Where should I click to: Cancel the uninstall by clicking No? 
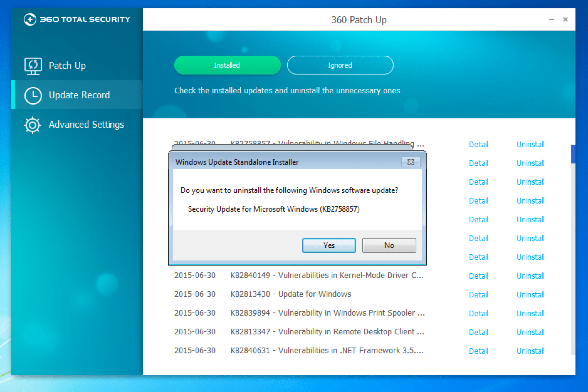click(389, 245)
